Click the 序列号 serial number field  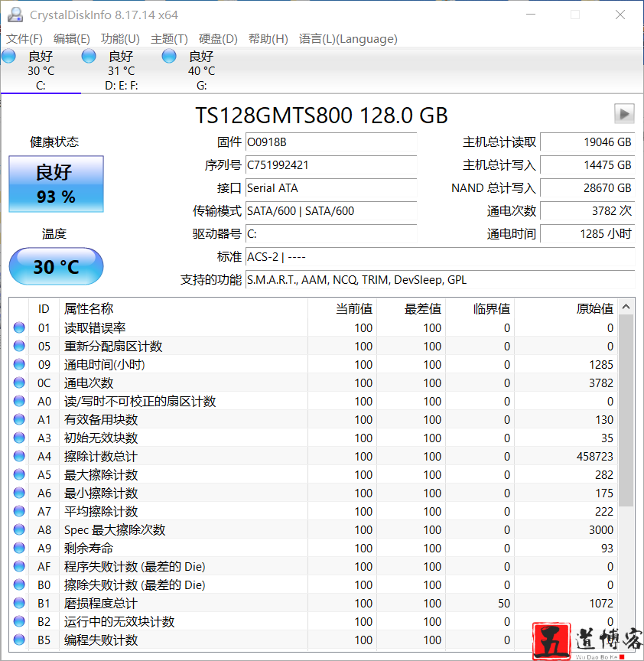[x=331, y=164]
